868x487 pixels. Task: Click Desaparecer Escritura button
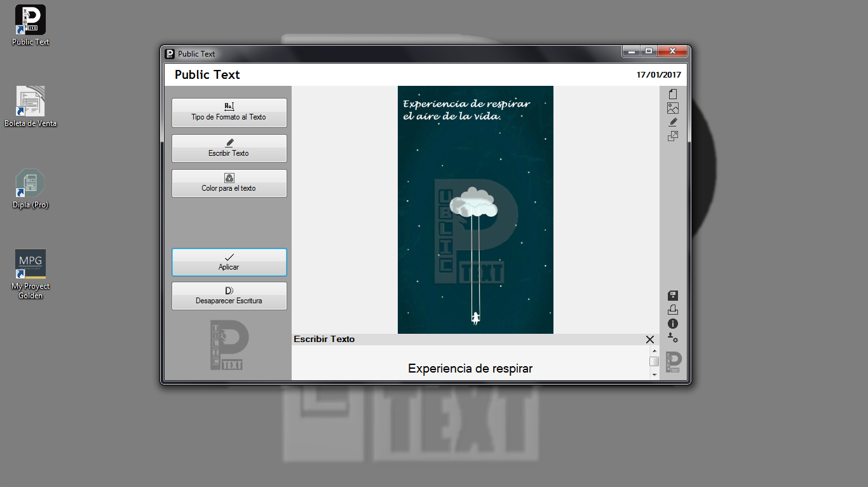pos(229,296)
